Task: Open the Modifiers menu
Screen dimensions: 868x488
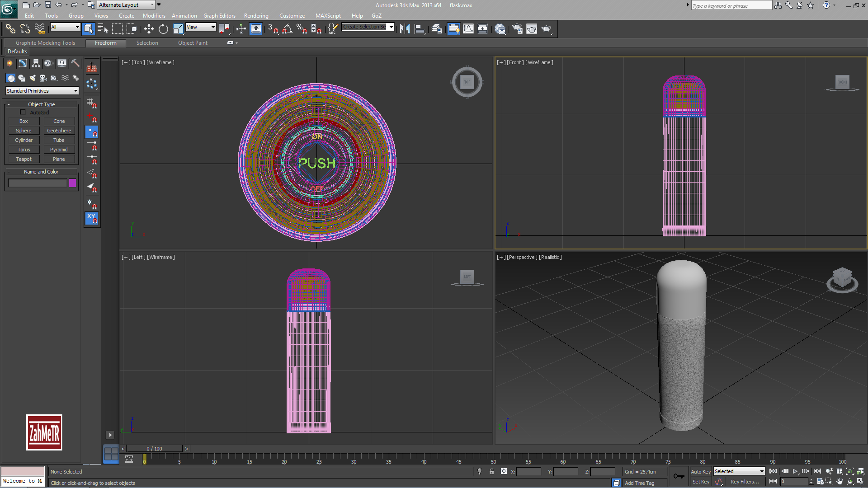Action: tap(154, 16)
